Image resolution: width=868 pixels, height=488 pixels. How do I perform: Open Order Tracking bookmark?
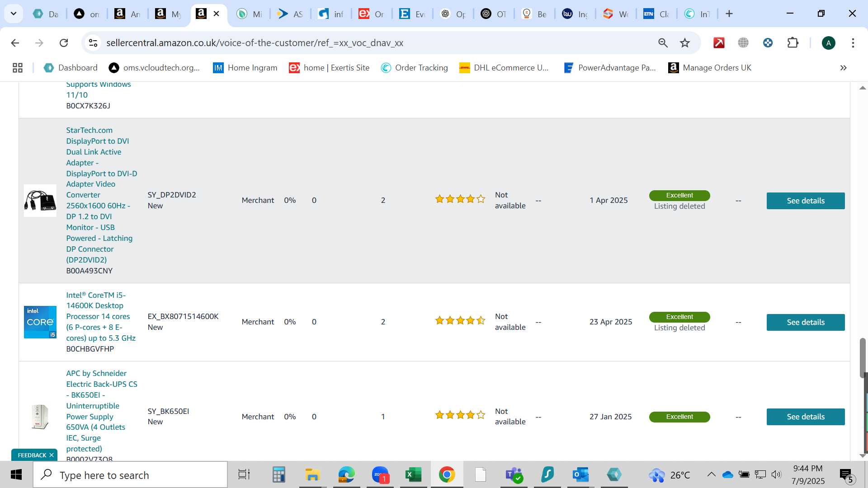414,68
